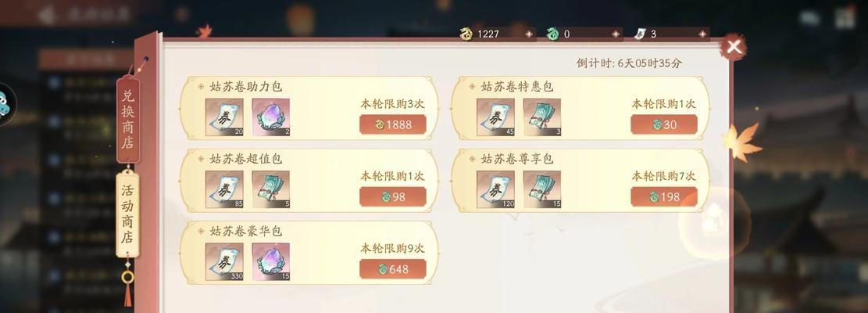Add scroll tickets via plus button
Screen dimensions: 868x313
[702, 34]
